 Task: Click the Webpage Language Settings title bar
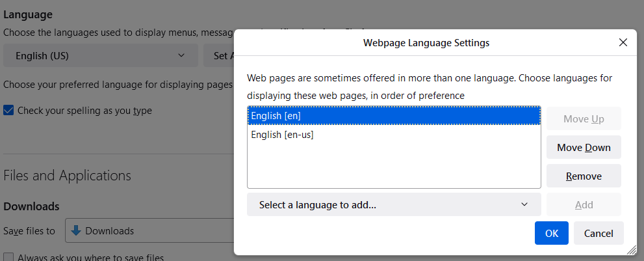tap(426, 43)
